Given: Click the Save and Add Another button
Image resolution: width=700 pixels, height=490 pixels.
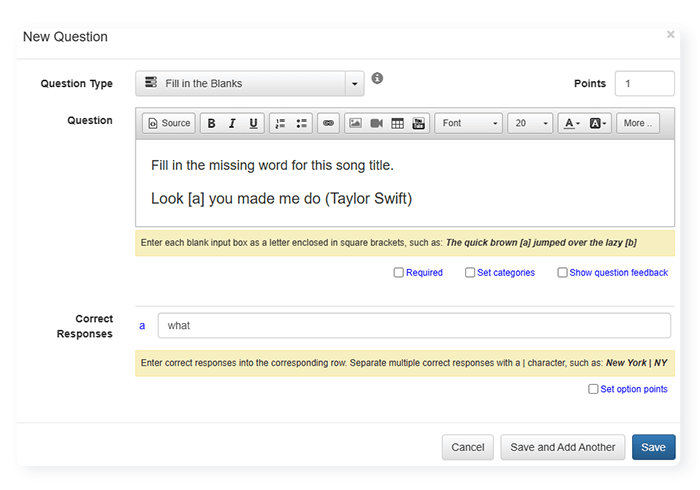Looking at the screenshot, I should [563, 447].
